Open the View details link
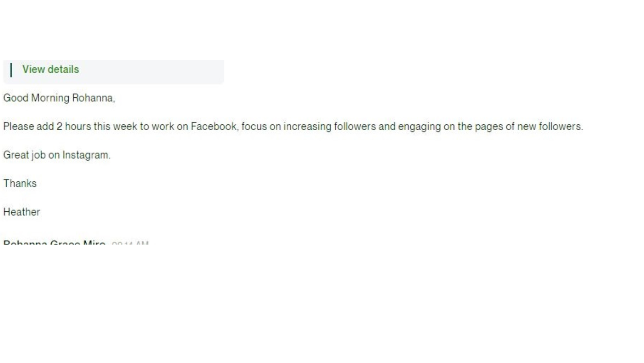The height and width of the screenshot is (363, 644). [x=50, y=70]
